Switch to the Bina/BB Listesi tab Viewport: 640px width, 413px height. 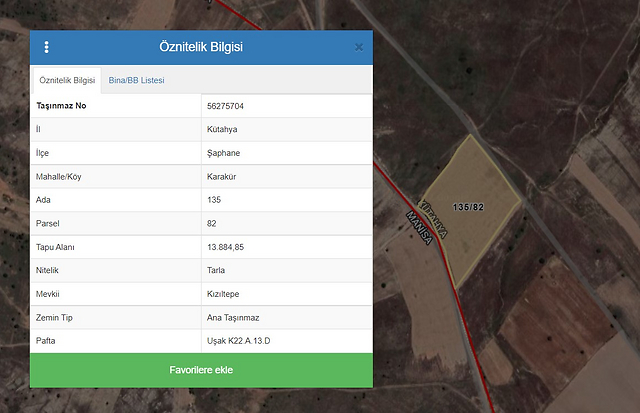pyautogui.click(x=136, y=80)
